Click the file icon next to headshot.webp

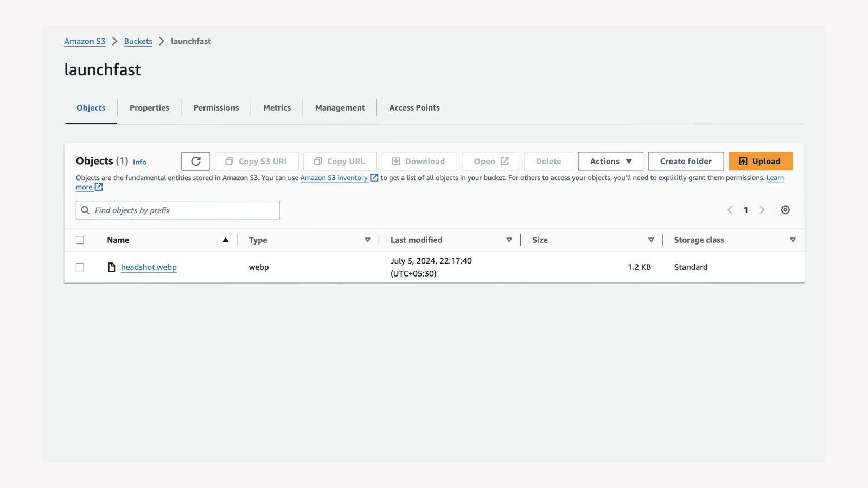[111, 267]
